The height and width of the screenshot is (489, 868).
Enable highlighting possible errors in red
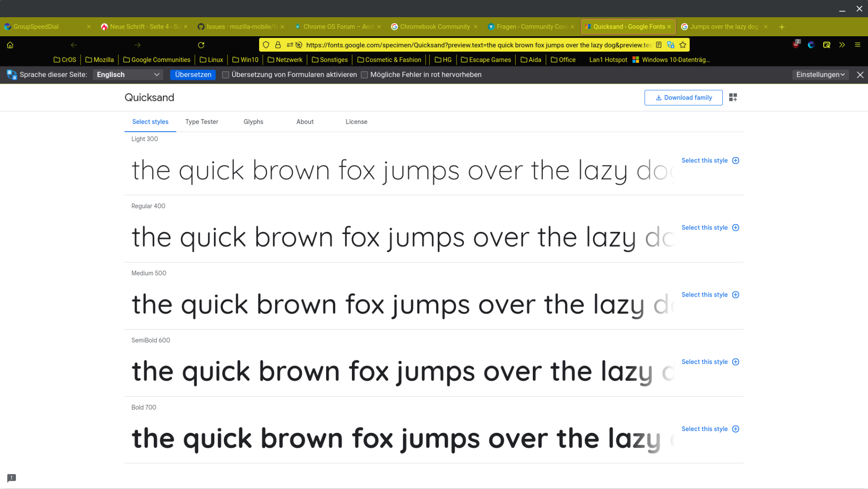[x=364, y=75]
